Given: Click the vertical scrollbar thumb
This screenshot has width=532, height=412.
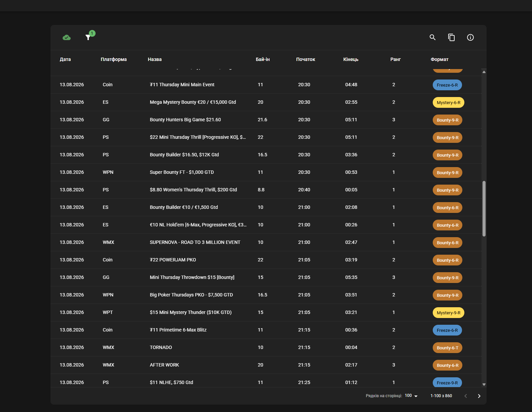Looking at the screenshot, I should (x=484, y=209).
